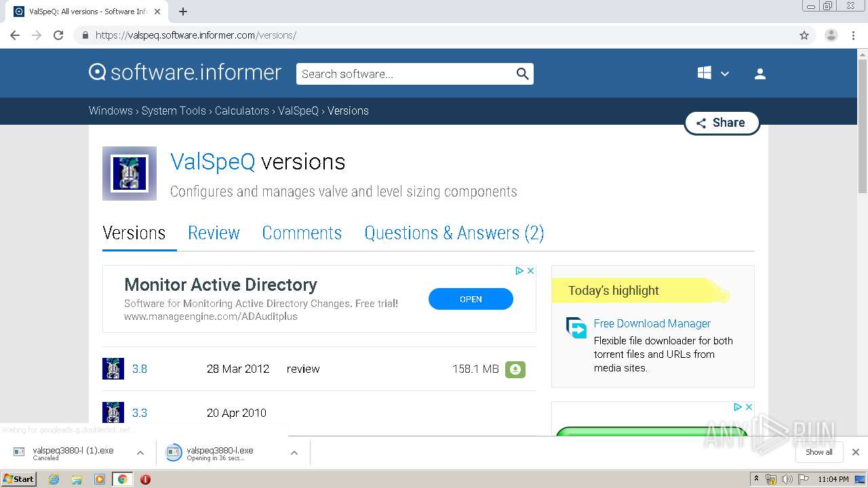Open the Chrome three-dot menu

854,35
